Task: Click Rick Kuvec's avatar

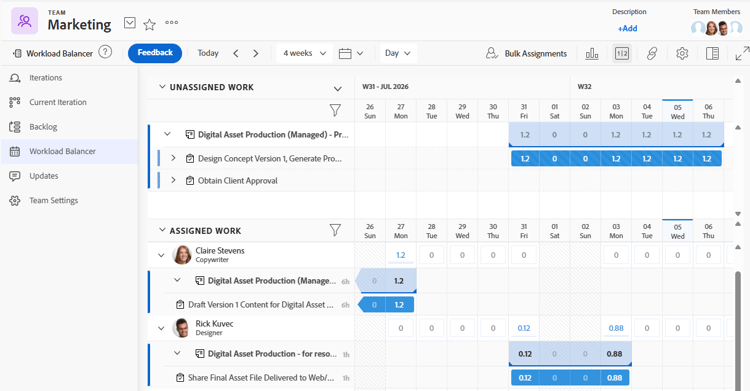Action: (x=181, y=328)
